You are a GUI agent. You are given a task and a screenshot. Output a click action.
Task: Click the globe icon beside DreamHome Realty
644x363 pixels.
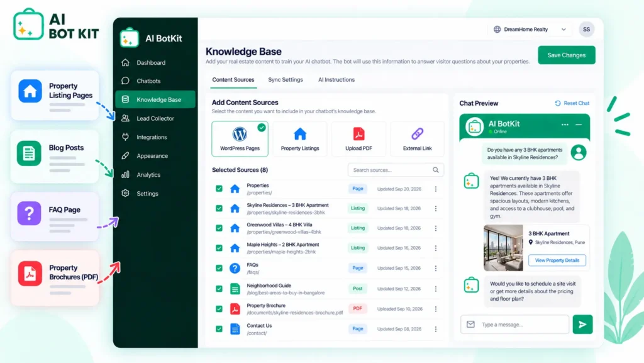click(x=497, y=29)
